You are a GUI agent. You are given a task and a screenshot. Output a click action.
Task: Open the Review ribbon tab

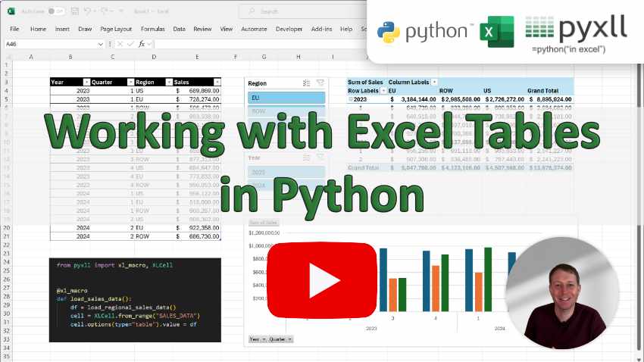point(202,29)
